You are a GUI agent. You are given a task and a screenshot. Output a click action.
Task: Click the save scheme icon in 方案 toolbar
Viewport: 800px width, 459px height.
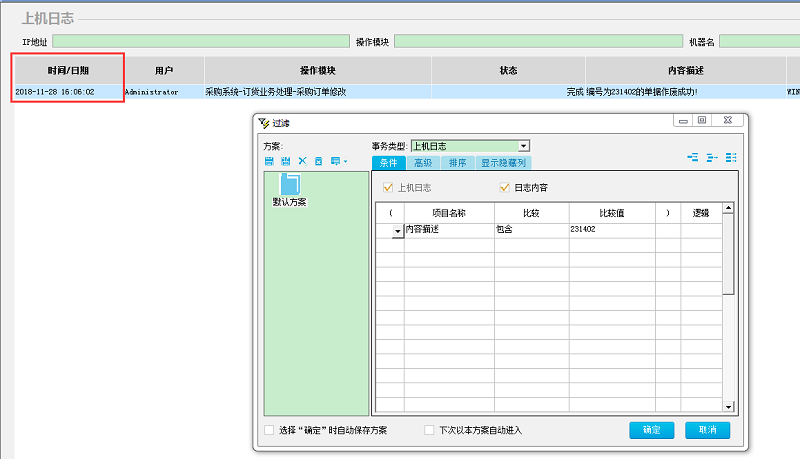[x=269, y=161]
